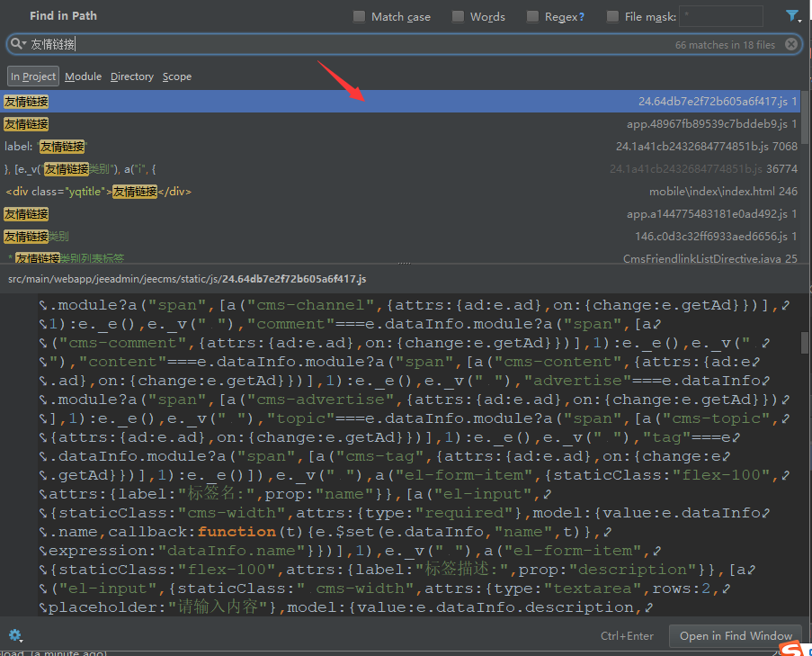Clear the search text with the X icon
Viewport: 812px width, 656px height.
791,44
